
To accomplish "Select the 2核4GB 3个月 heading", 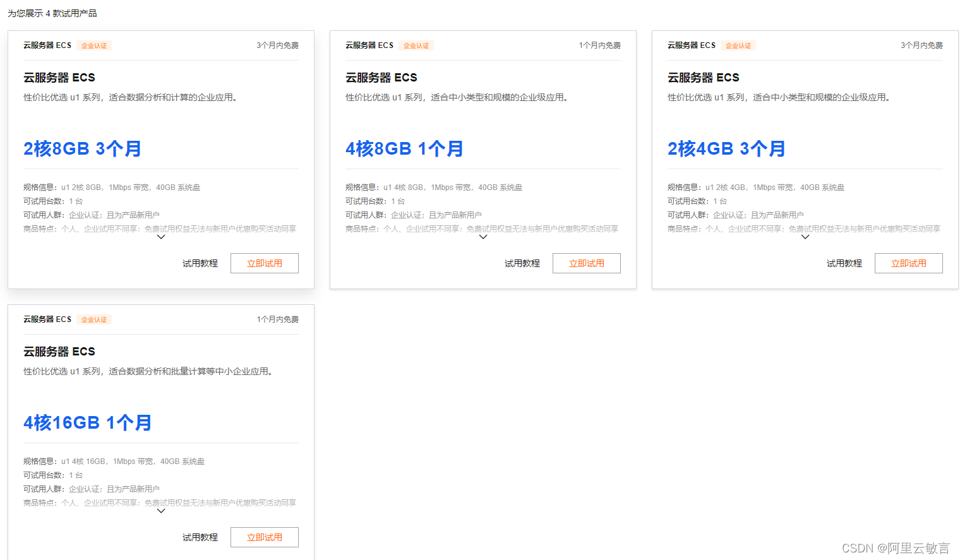I will pyautogui.click(x=726, y=149).
